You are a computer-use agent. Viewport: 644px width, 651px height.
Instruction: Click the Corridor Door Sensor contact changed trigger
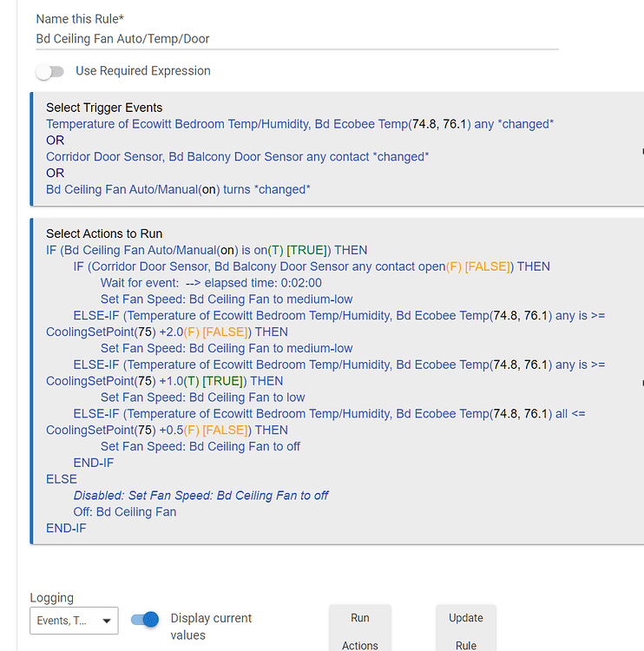(x=237, y=157)
